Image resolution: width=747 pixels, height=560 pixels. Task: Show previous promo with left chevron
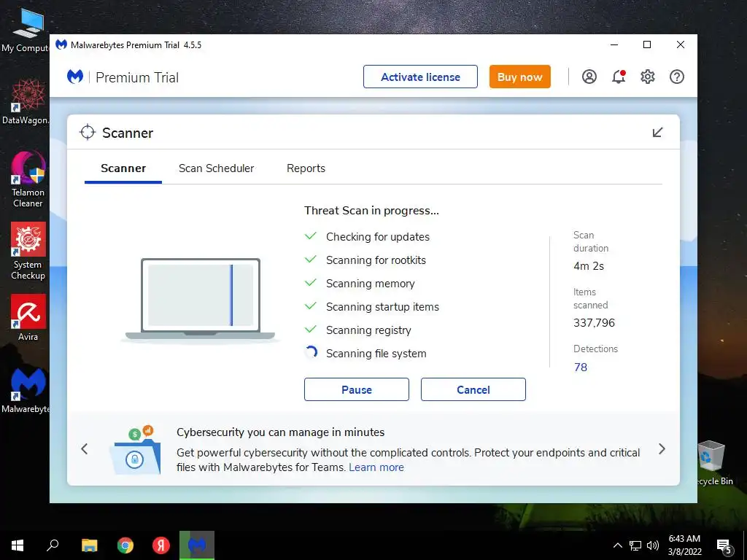tap(85, 449)
